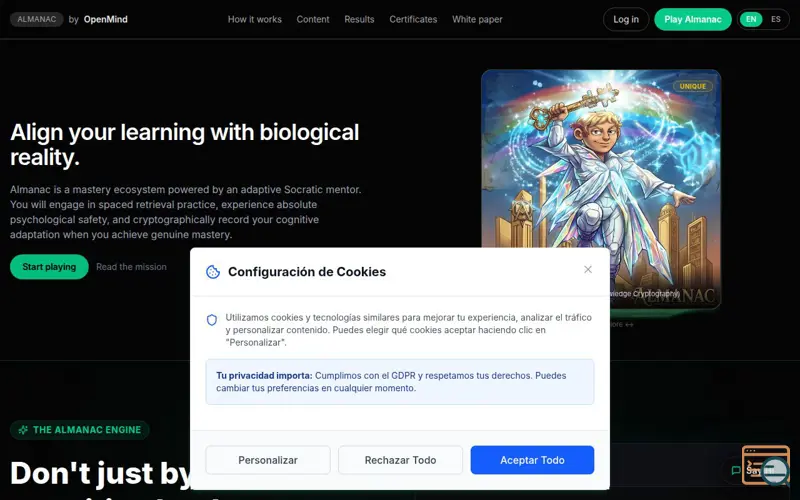Click the ALMANAC logo badge

tap(37, 19)
